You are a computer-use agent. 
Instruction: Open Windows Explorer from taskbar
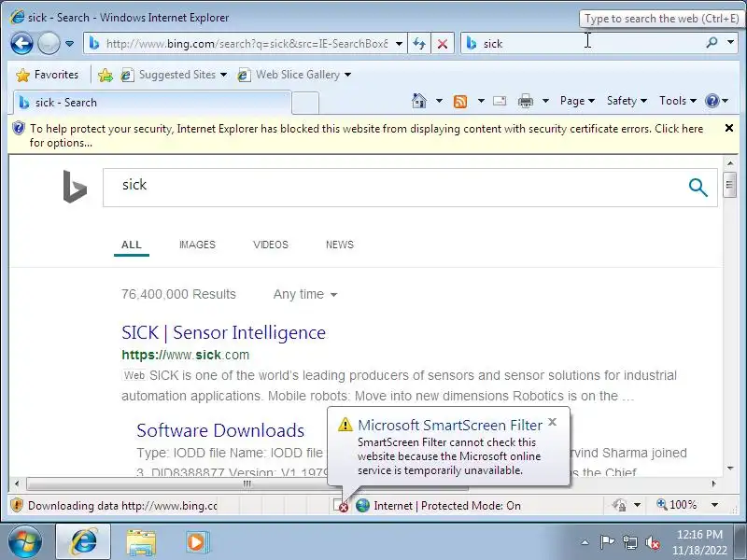141,542
